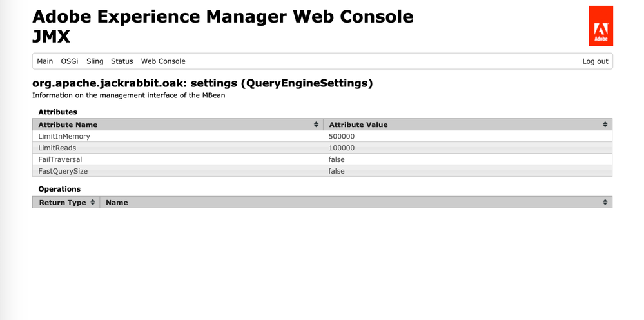Click the 100000 LimitReads value

point(342,148)
